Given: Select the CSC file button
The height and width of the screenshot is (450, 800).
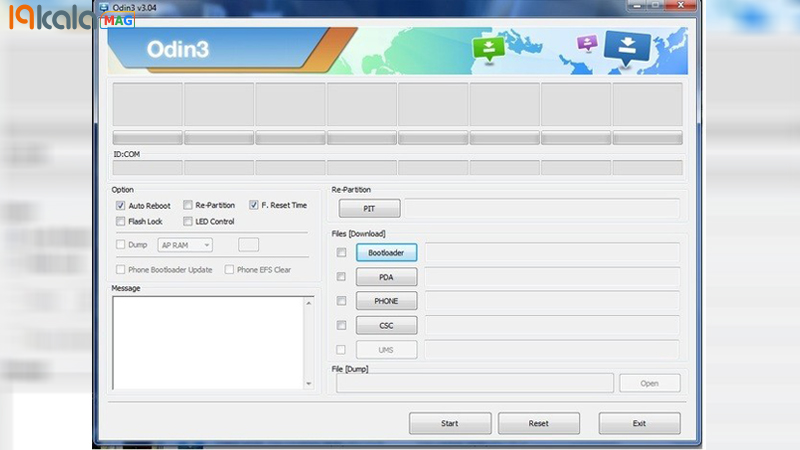Looking at the screenshot, I should pyautogui.click(x=386, y=325).
